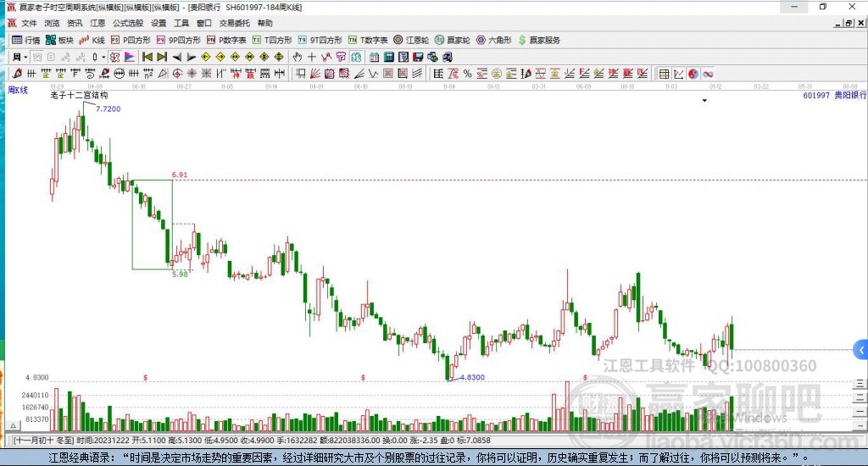The width and height of the screenshot is (868, 466).
Task: Click the red floppy disk save icon
Action: click(418, 57)
